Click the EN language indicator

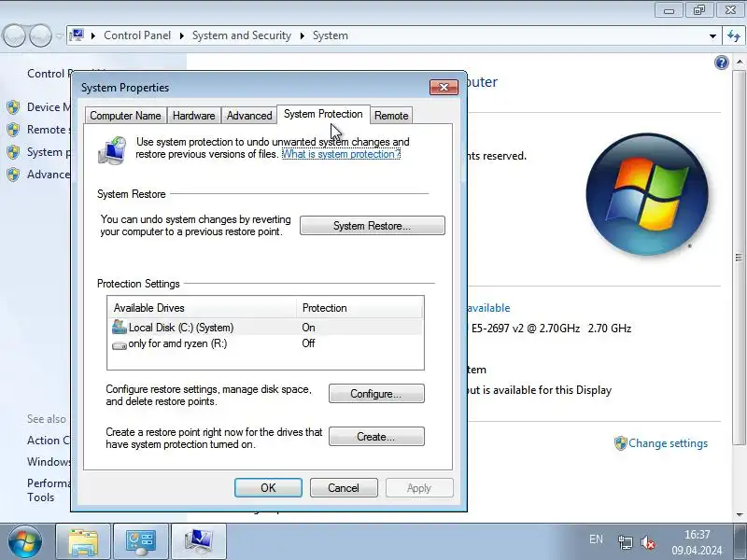(x=596, y=539)
